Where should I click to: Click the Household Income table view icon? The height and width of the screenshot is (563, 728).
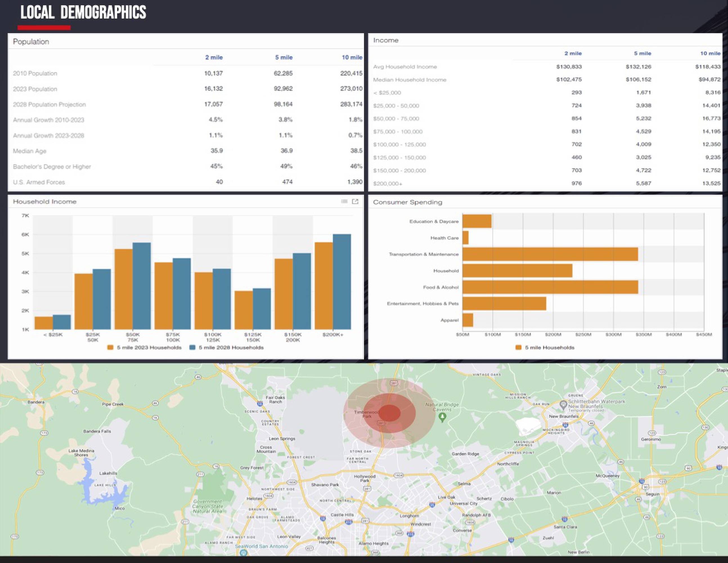(x=344, y=202)
